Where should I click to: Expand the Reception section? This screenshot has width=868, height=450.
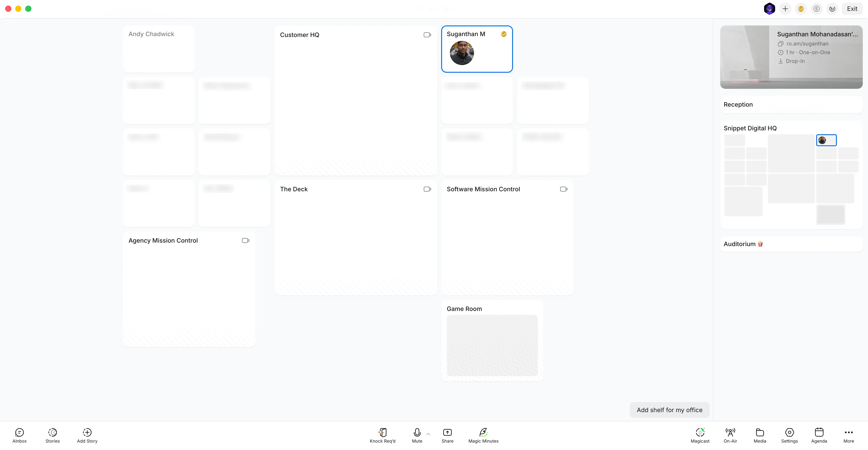(738, 104)
